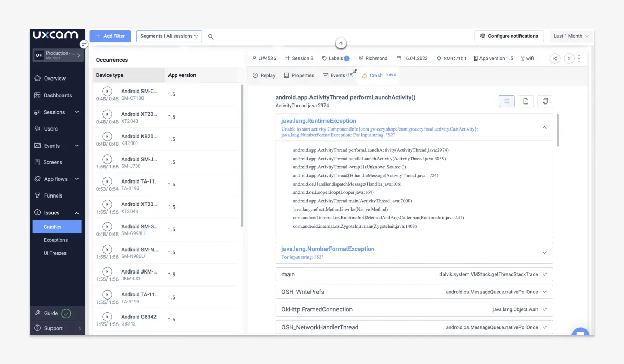This screenshot has width=624, height=364.
Task: Click the share session icon
Action: pos(555,59)
